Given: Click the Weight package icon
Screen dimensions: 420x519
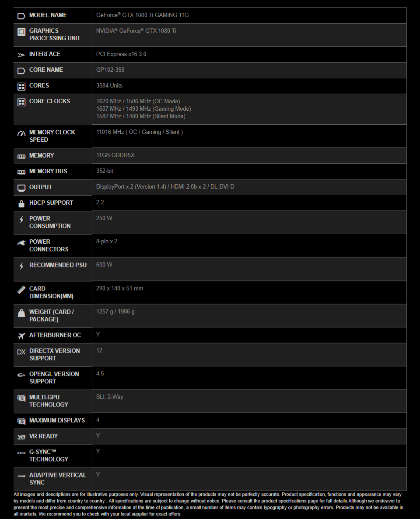Looking at the screenshot, I should pos(21,313).
